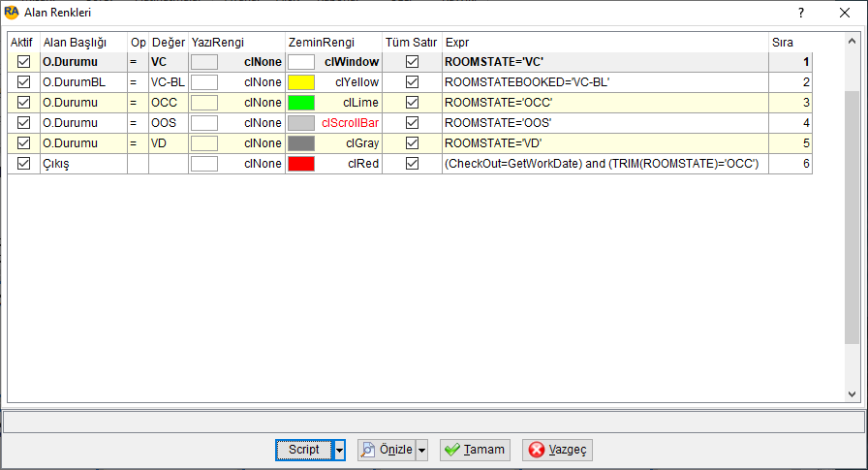Click the red X Vazgeç button
This screenshot has width=868, height=470.
(557, 450)
